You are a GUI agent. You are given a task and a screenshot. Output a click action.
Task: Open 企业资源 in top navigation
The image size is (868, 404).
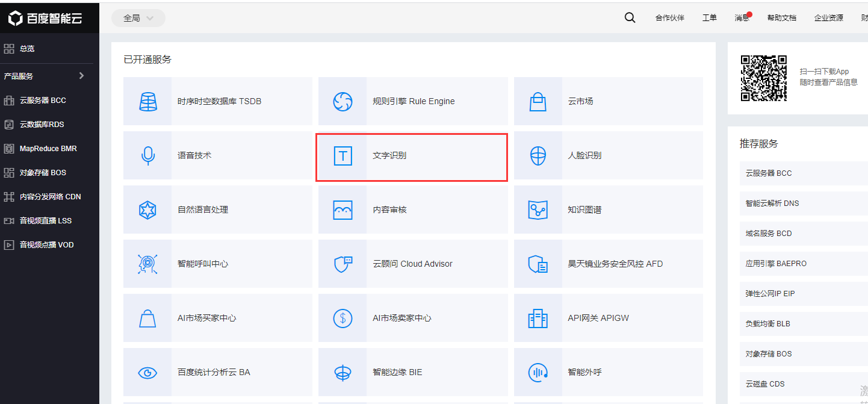point(829,18)
